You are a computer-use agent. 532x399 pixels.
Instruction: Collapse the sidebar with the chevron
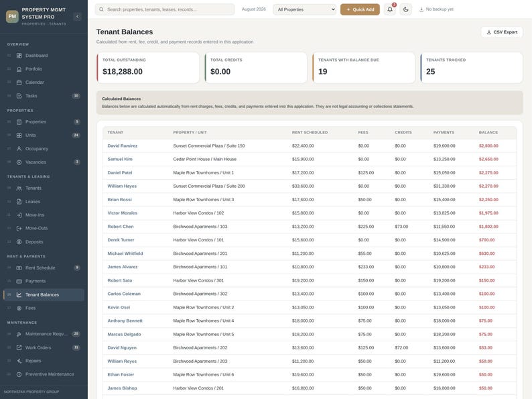[77, 16]
